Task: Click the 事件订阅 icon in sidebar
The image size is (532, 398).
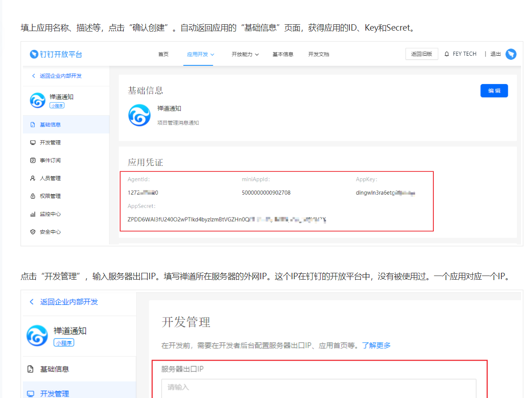Action: (x=33, y=160)
